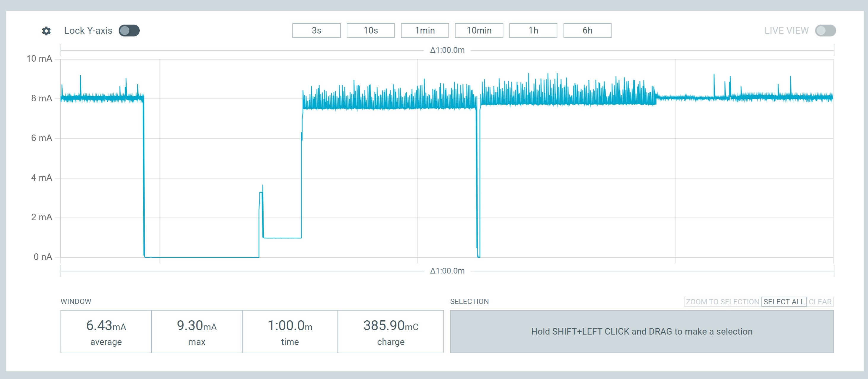This screenshot has height=379, width=868.
Task: Select the 1min time window
Action: (x=425, y=31)
